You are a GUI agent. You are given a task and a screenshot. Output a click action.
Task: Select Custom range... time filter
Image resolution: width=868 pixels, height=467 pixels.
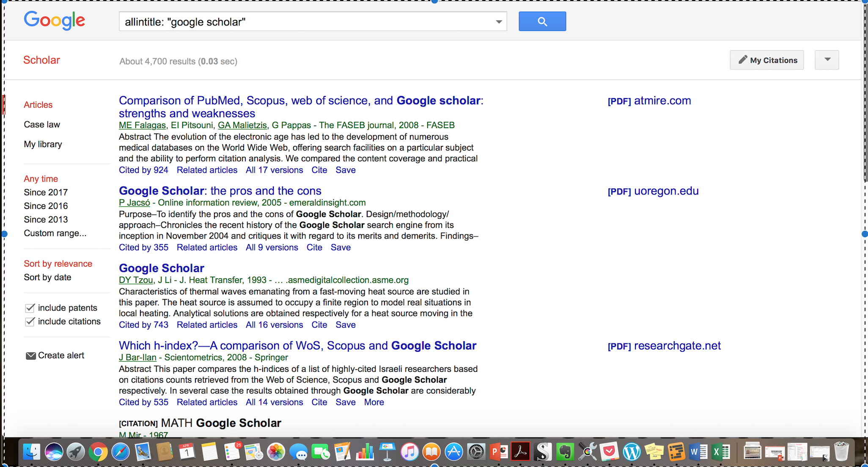pyautogui.click(x=55, y=233)
